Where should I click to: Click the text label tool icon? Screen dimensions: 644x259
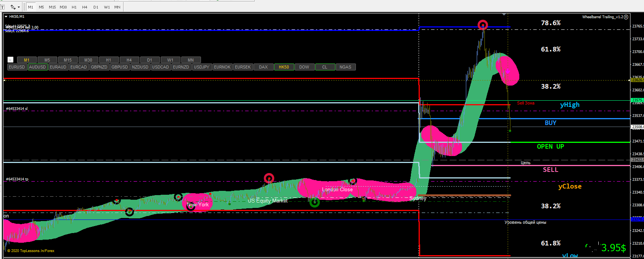click(2, 7)
